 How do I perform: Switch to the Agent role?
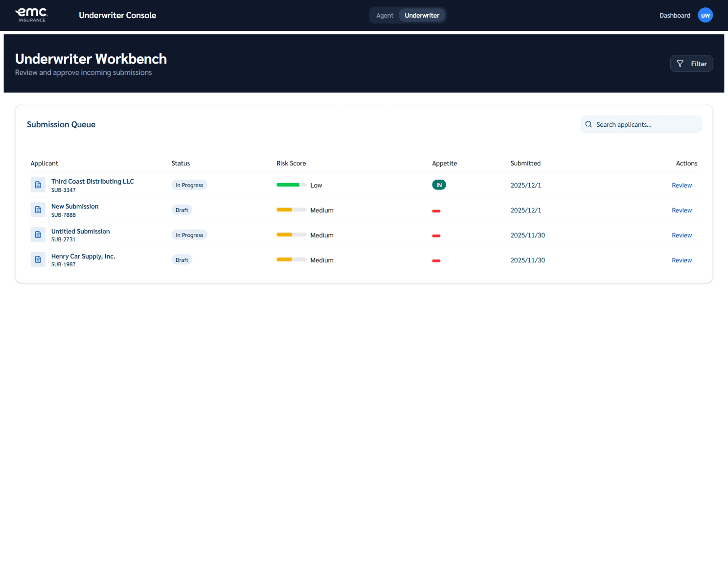click(x=385, y=15)
